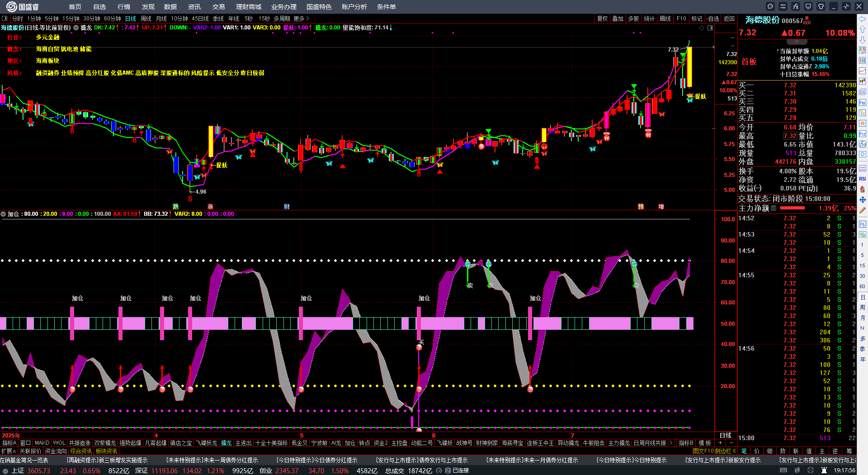
Task: Collapse the limit-up info panel chevron
Action: pyautogui.click(x=797, y=42)
